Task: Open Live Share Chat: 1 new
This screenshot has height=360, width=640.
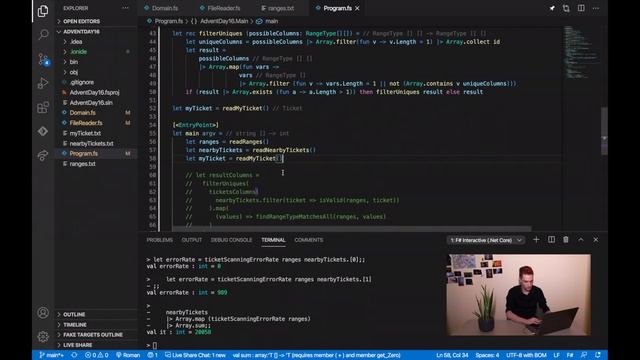Action: (195, 355)
